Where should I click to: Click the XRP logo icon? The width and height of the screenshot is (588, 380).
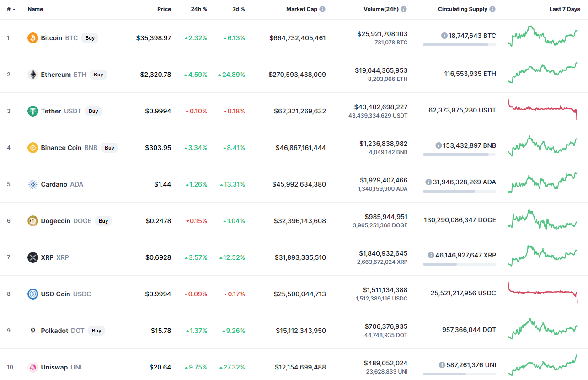click(32, 257)
